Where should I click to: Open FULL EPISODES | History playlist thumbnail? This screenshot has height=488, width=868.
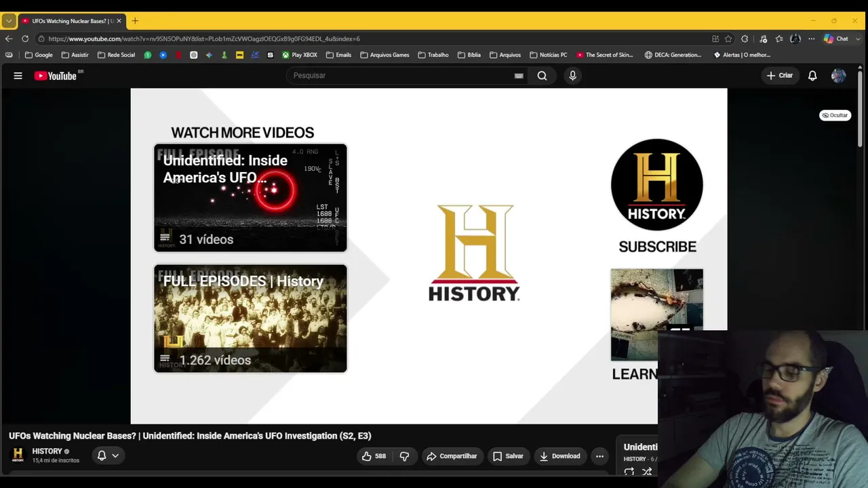point(250,319)
